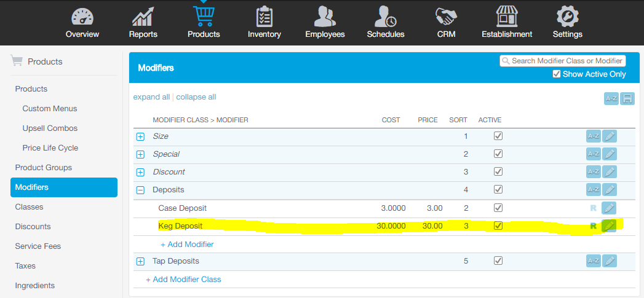Click the A-Z sort icon in the Size row
The width and height of the screenshot is (644, 298).
coord(593,136)
